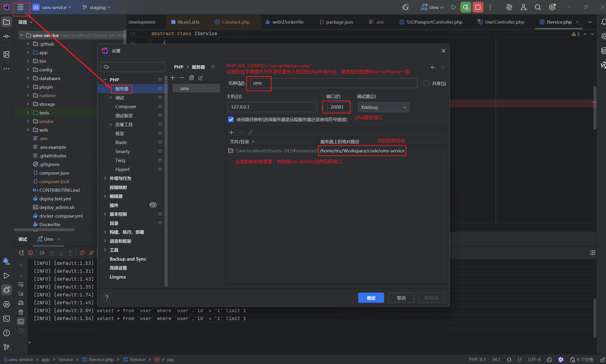Expand the 外观与行为 settings section
Screen dimensions: 606x364
click(105, 178)
